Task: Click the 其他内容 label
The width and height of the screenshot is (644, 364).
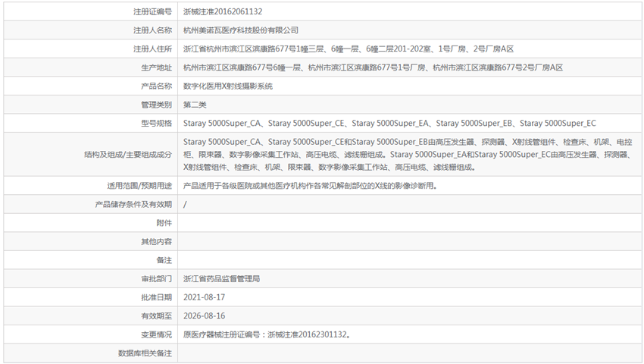Action: pos(157,241)
